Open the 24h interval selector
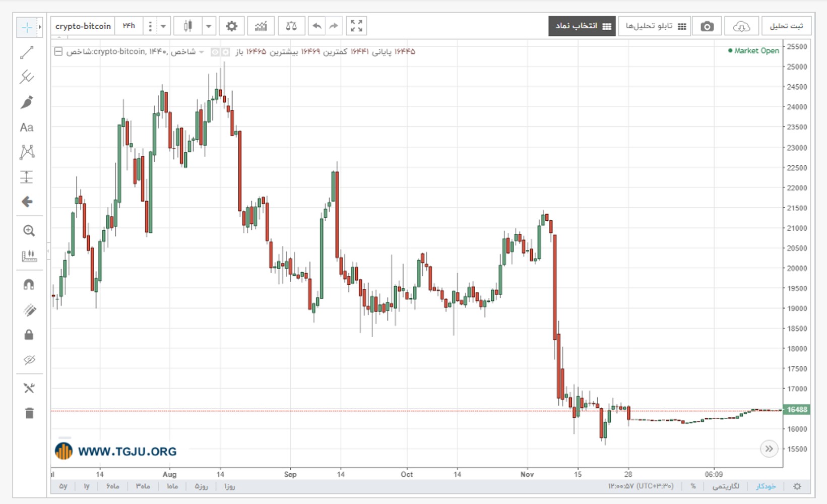 click(x=129, y=26)
